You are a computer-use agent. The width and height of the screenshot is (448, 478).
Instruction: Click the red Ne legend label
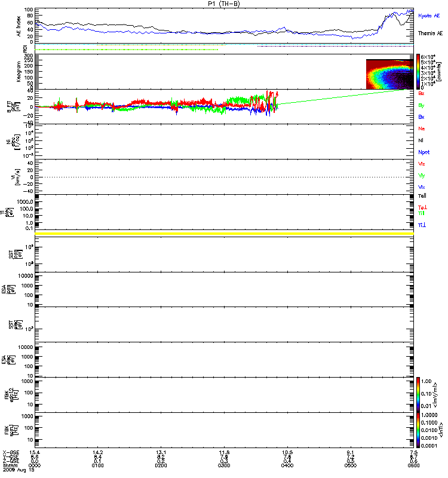422,128
